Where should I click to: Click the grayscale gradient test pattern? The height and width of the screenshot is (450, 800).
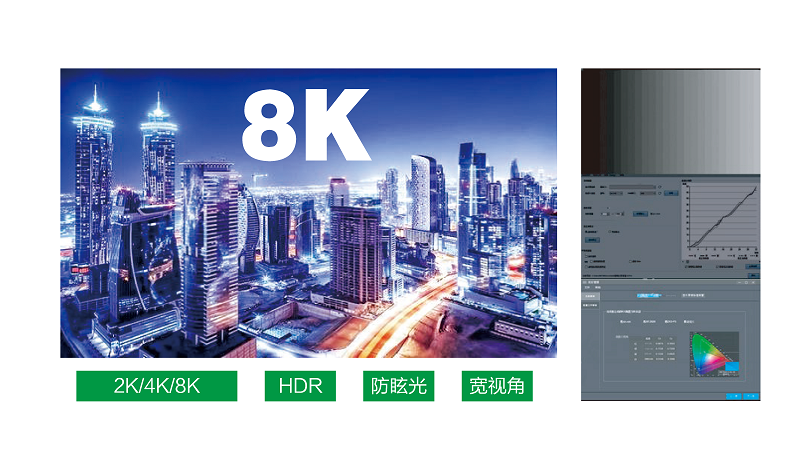pyautogui.click(x=670, y=118)
